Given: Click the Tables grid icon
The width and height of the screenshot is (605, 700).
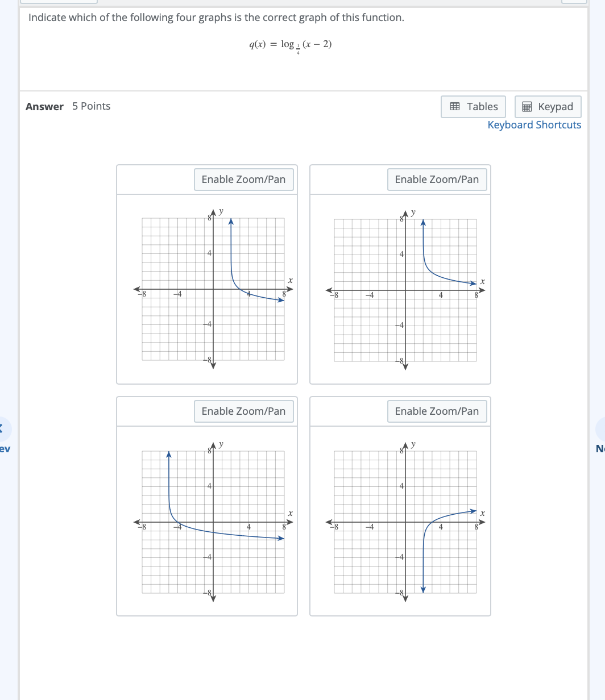Looking at the screenshot, I should [x=454, y=106].
